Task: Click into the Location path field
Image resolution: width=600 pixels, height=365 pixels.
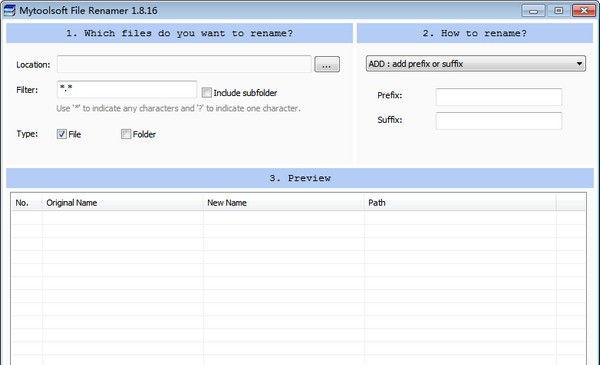Action: pyautogui.click(x=184, y=64)
